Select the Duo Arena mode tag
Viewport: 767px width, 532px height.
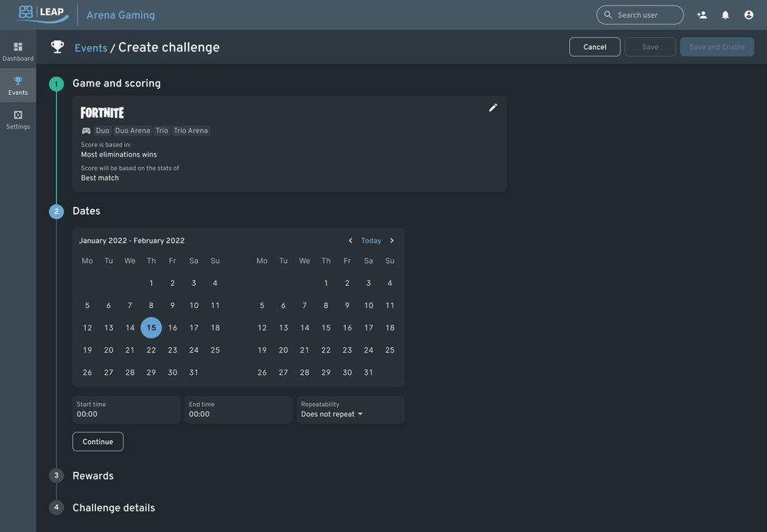pyautogui.click(x=133, y=130)
